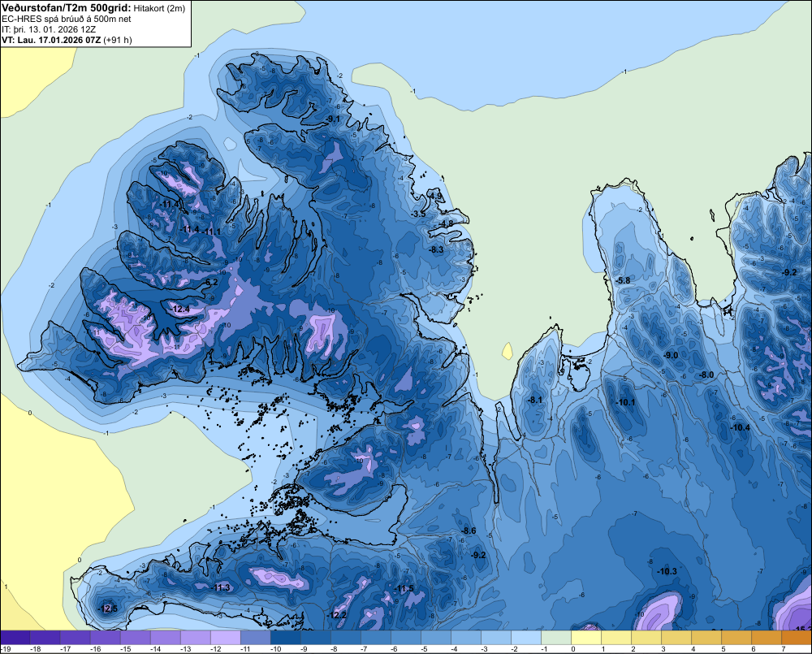Click the -11.3 temperature label
The width and height of the screenshot is (812, 654).
pos(221,587)
